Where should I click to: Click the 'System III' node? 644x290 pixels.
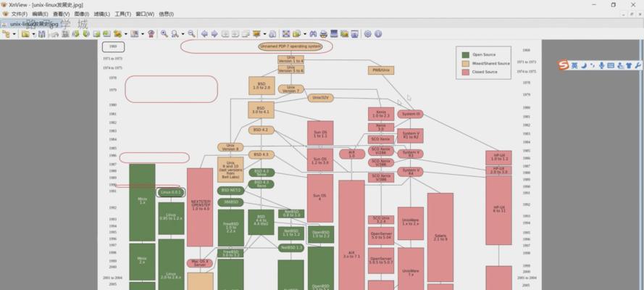click(x=410, y=115)
